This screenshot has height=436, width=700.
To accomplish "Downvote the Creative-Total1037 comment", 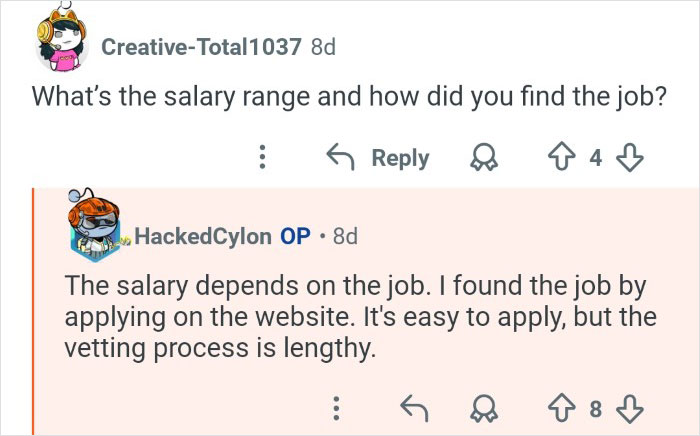I will point(631,157).
